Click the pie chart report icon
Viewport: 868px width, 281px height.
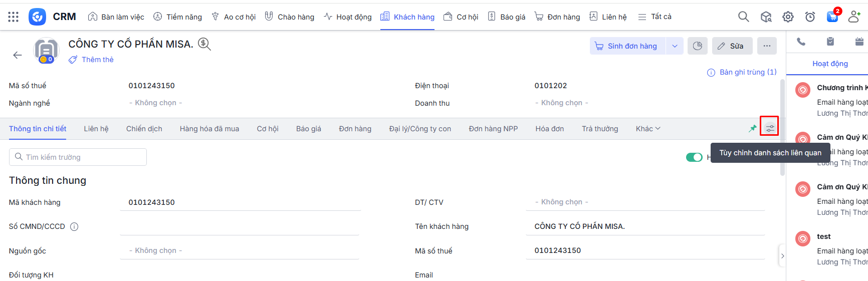[697, 46]
